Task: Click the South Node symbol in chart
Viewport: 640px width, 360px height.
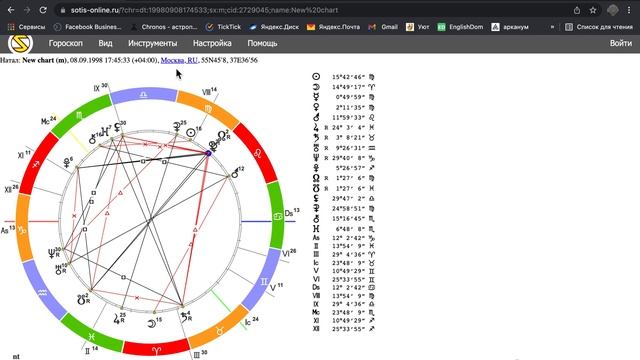Action: coord(81,300)
